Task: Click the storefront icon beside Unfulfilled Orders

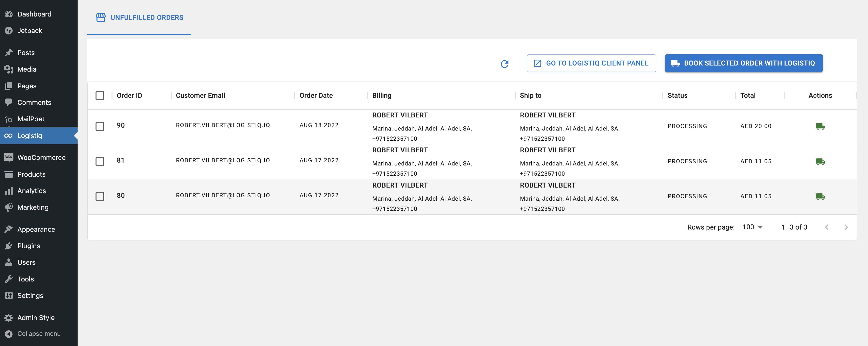Action: [101, 17]
